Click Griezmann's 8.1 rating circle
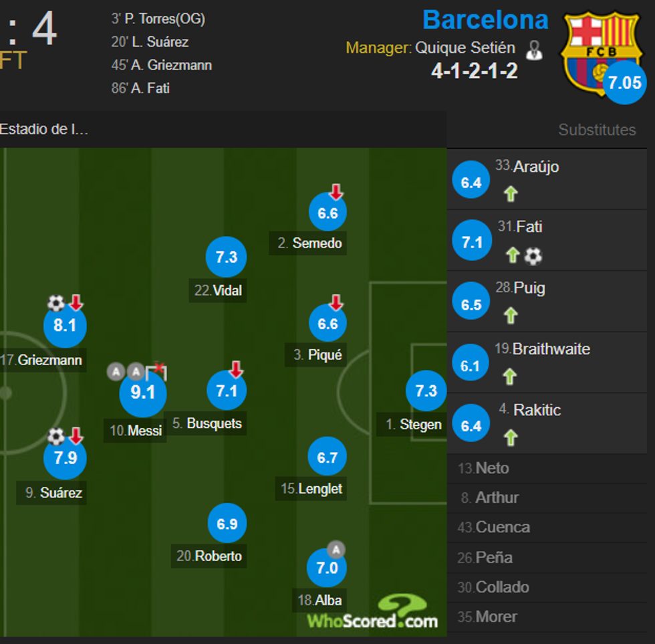This screenshot has height=644, width=655. [65, 326]
